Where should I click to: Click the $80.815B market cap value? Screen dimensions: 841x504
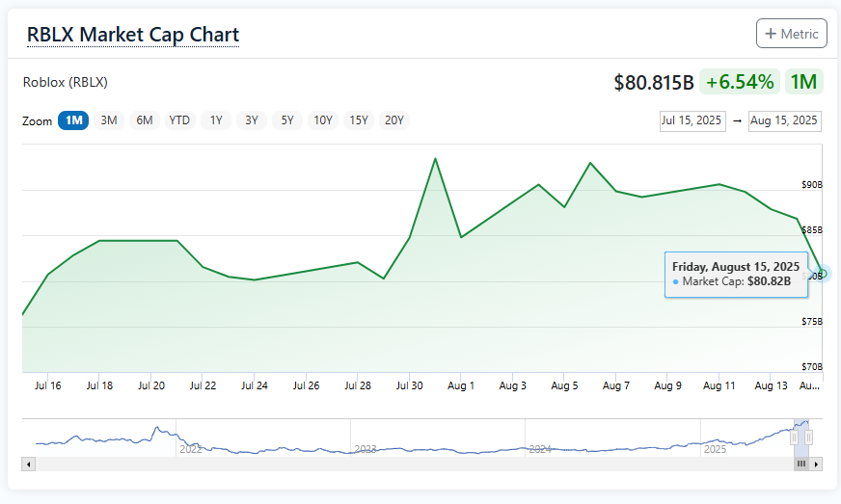pos(654,83)
